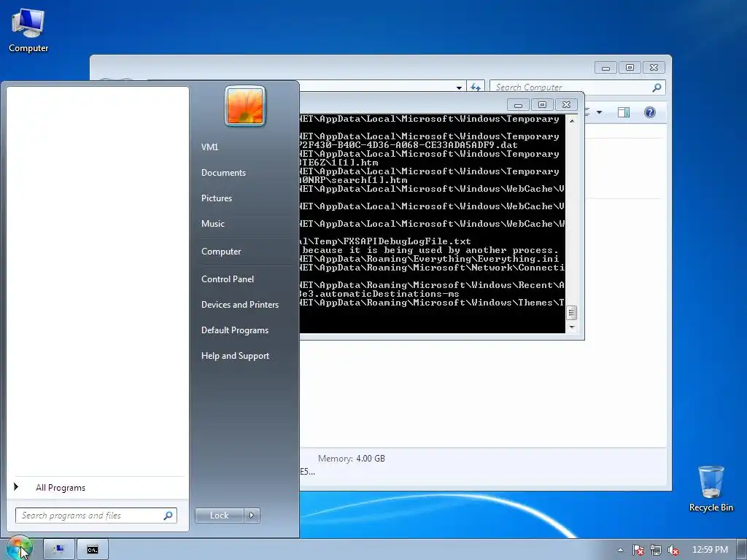Click Memory: 4.00 GB in details pane
The width and height of the screenshot is (747, 560).
[352, 459]
